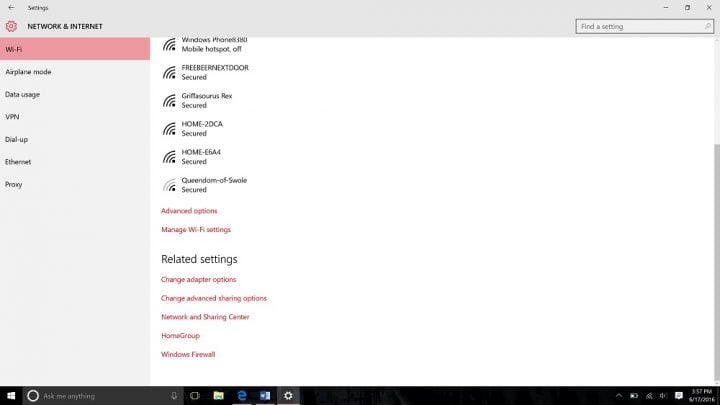Open Task View from the taskbar
This screenshot has width=720, height=405.
[x=195, y=396]
